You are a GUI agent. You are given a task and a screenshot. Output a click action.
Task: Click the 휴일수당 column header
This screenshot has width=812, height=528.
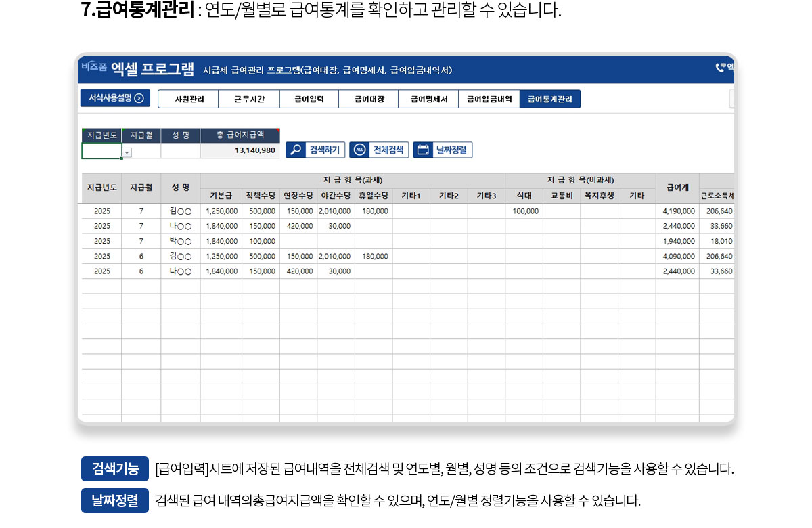pyautogui.click(x=374, y=196)
